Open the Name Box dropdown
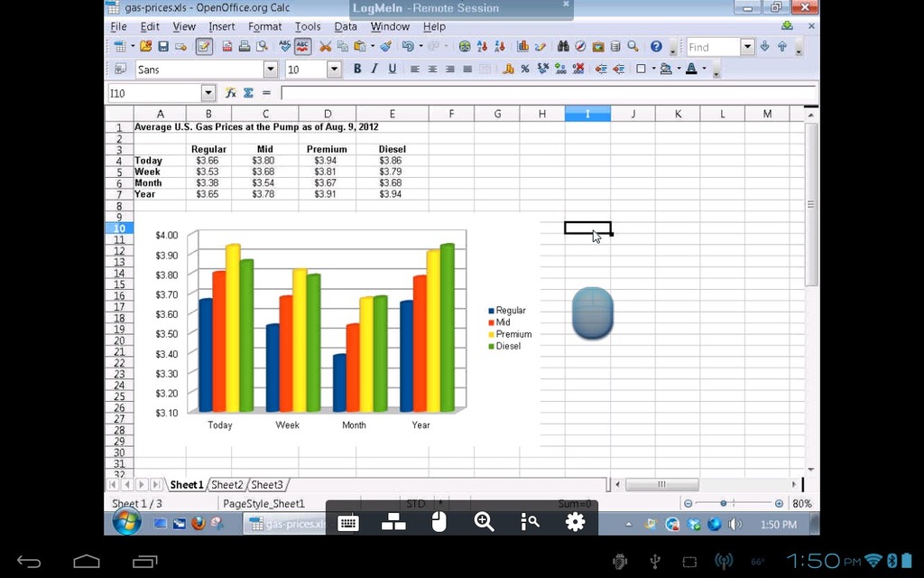This screenshot has height=578, width=924. coord(208,93)
